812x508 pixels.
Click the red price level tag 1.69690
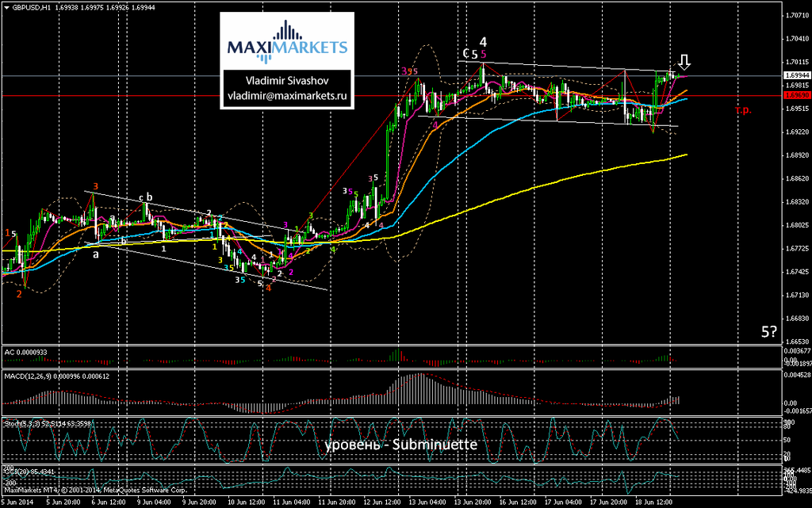pos(796,96)
